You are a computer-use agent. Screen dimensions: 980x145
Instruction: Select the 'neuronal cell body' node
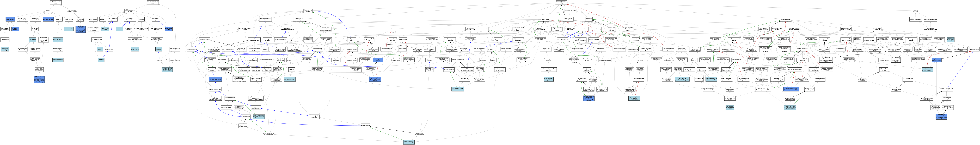(105, 29)
